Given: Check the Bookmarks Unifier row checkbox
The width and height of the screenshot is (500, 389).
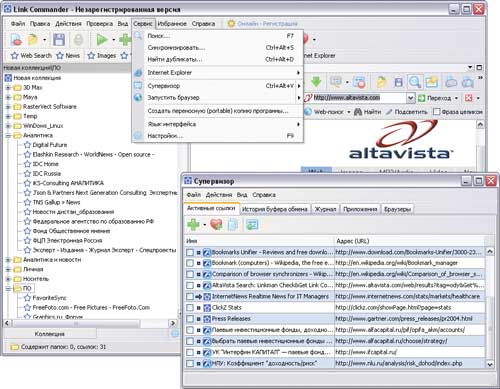Looking at the screenshot, I should (x=190, y=252).
